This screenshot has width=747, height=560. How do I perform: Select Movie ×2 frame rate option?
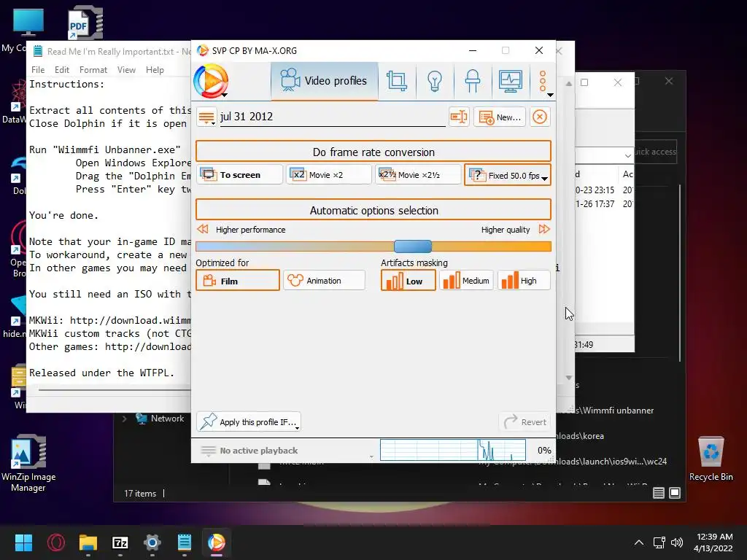click(x=328, y=175)
